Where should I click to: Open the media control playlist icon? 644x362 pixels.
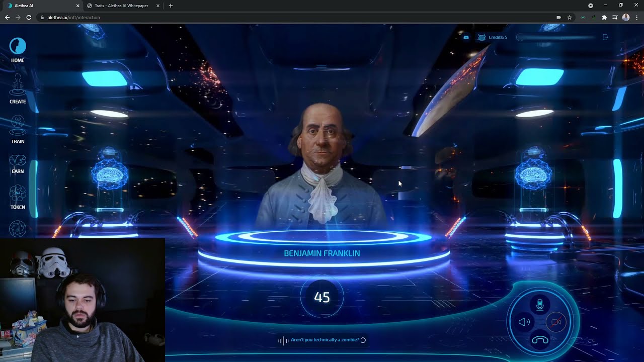(x=615, y=18)
